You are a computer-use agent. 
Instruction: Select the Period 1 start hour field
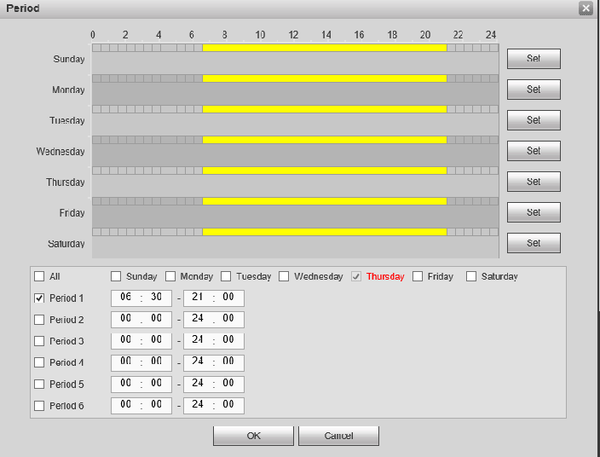(x=126, y=297)
